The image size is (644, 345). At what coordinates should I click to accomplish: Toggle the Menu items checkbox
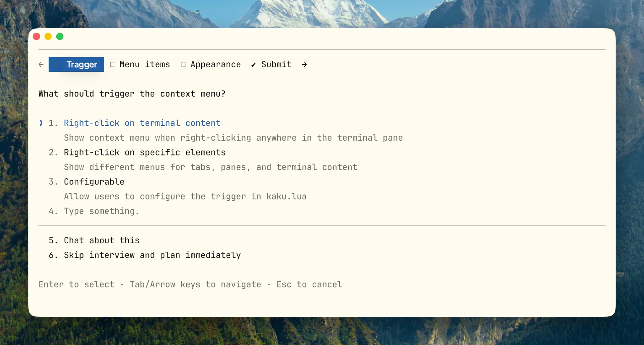point(113,65)
